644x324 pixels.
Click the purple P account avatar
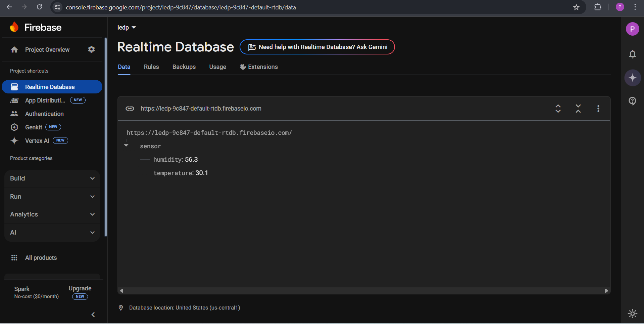633,29
